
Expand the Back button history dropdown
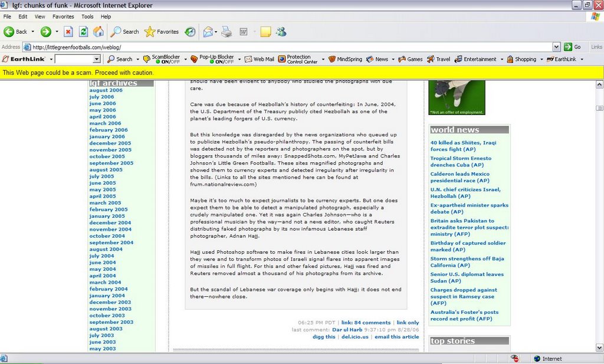tap(33, 32)
